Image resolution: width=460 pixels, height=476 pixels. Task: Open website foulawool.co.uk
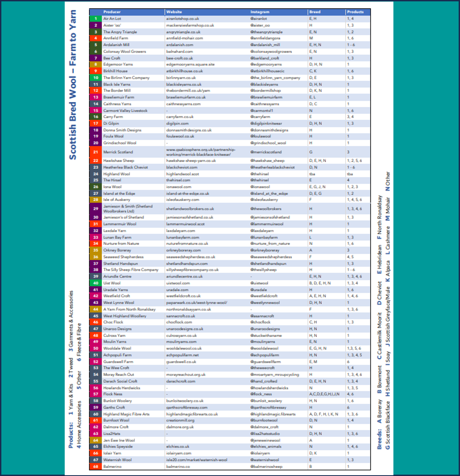click(180, 136)
